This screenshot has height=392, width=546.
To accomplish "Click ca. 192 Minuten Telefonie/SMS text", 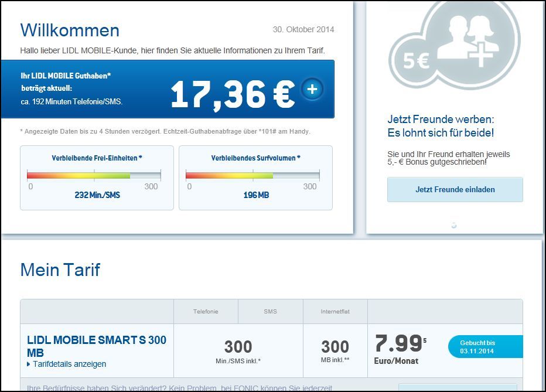I will point(71,102).
